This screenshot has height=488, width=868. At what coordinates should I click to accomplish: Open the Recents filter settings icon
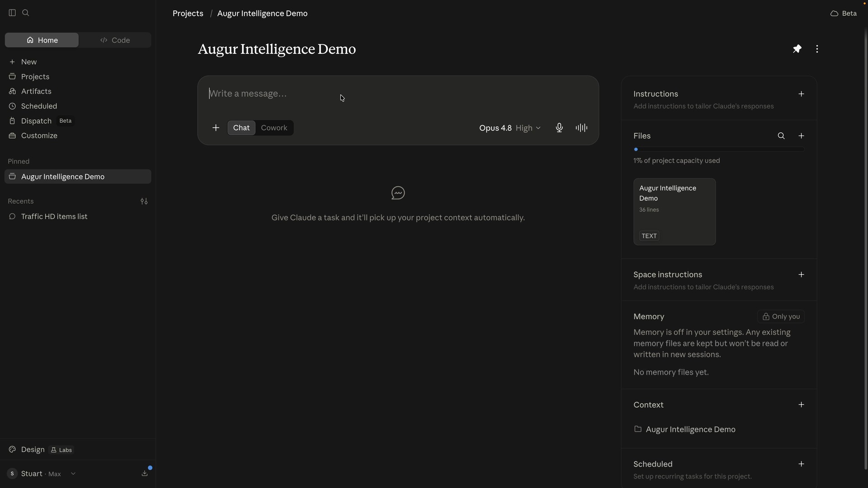tap(144, 202)
